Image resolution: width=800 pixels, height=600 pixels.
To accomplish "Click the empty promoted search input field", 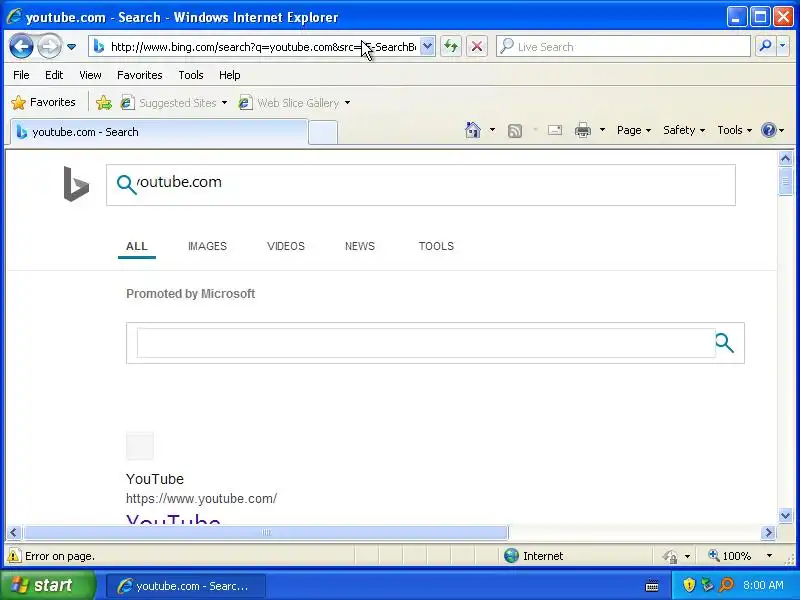I will pos(426,343).
